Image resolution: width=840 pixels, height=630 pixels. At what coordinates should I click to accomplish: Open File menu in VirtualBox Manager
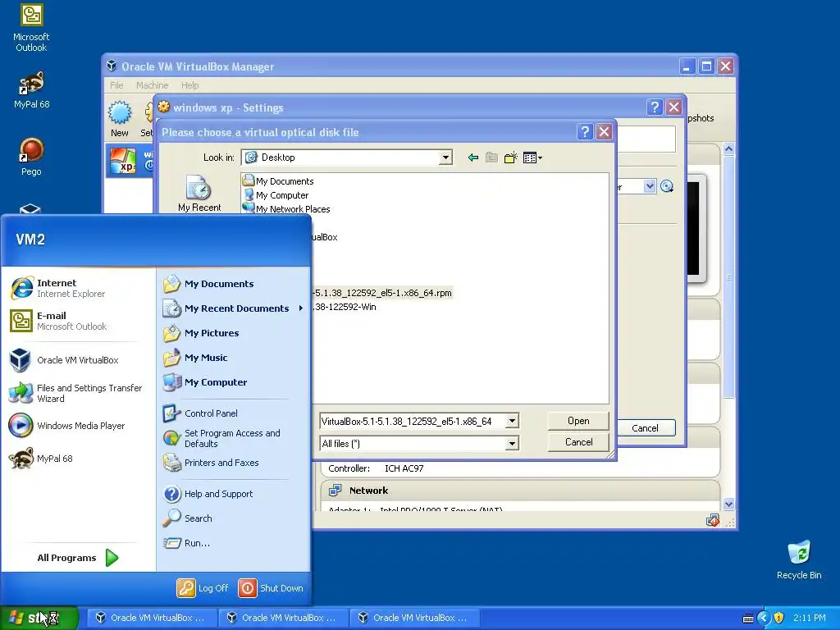tap(116, 85)
